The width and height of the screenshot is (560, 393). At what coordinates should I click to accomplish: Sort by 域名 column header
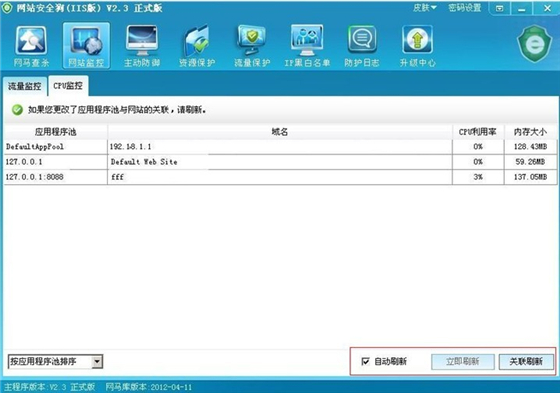(280, 132)
